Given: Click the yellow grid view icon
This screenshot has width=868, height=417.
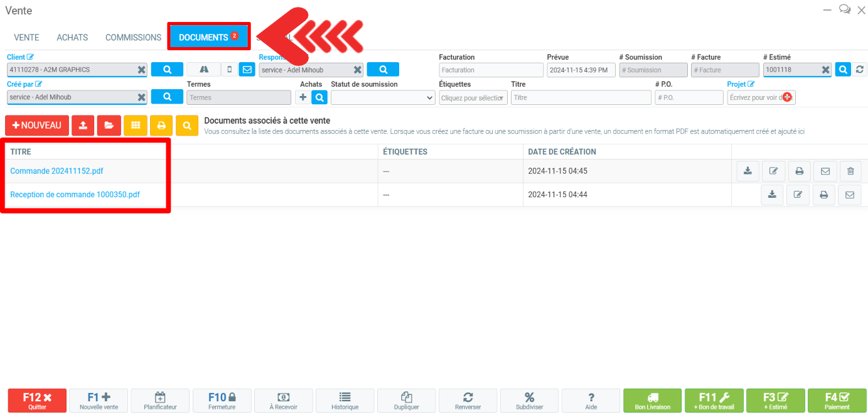Looking at the screenshot, I should pos(135,126).
